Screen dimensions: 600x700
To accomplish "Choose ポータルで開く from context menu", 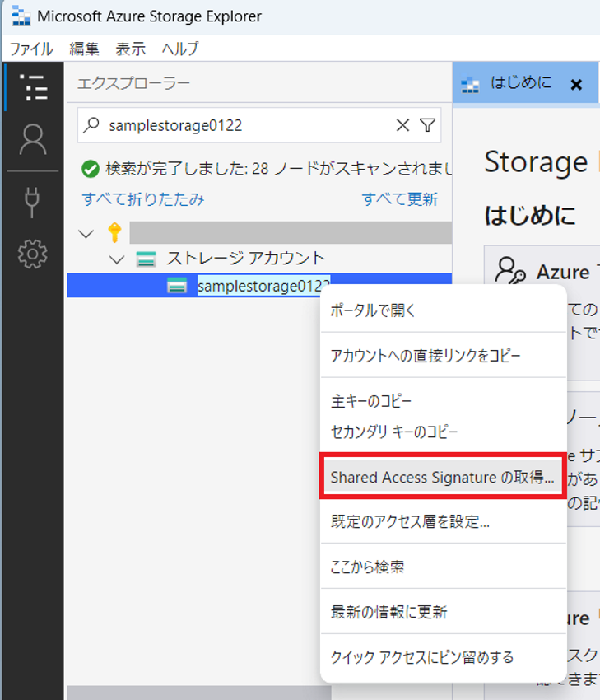I will [x=444, y=310].
